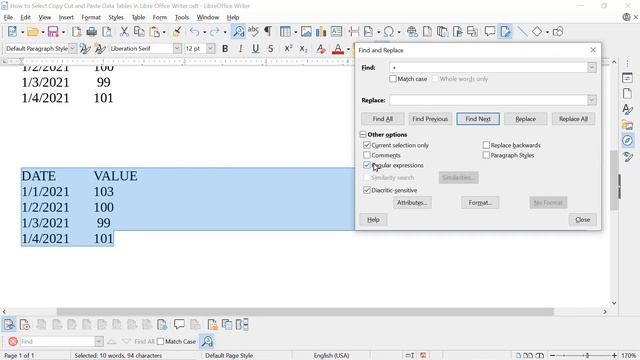Click the Insert Image icon
The width and height of the screenshot is (640, 360).
306,32
